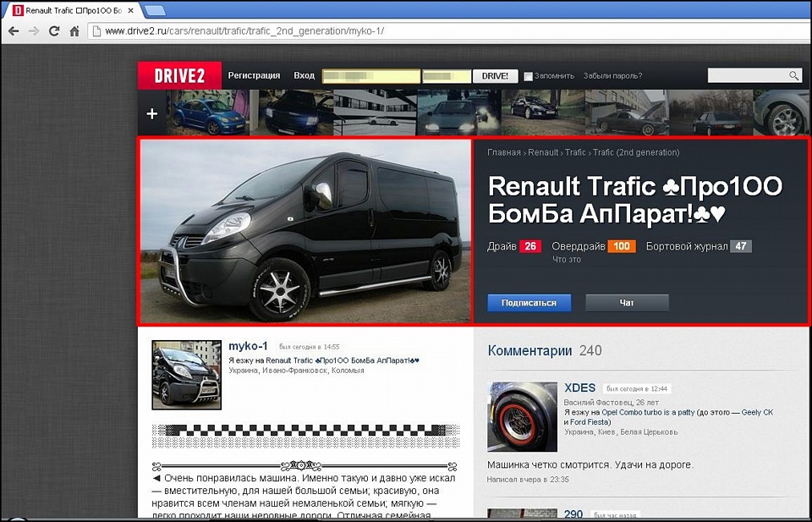Open the Geely CK link
The width and height of the screenshot is (812, 522).
tap(757, 412)
